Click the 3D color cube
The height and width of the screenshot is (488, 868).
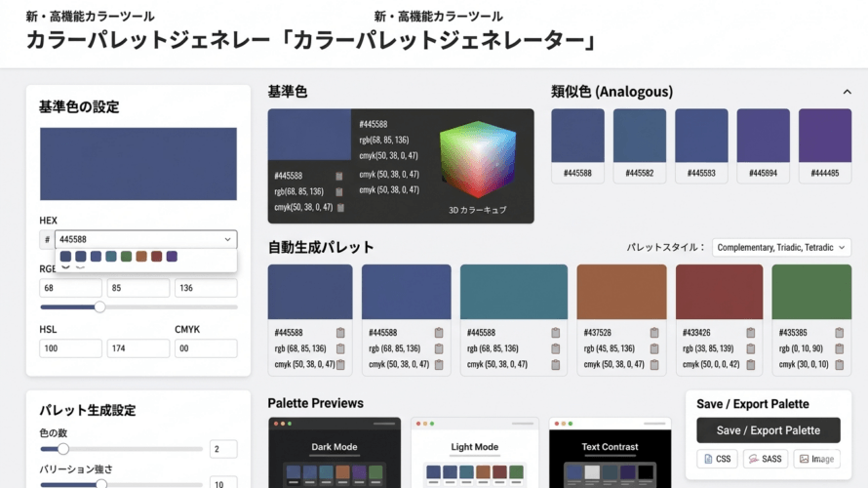coord(477,159)
